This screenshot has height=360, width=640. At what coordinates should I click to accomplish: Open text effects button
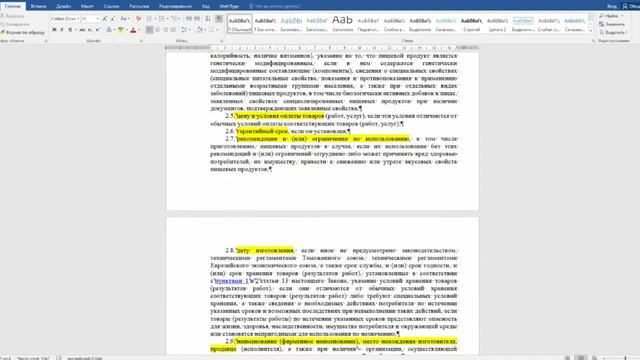(109, 30)
